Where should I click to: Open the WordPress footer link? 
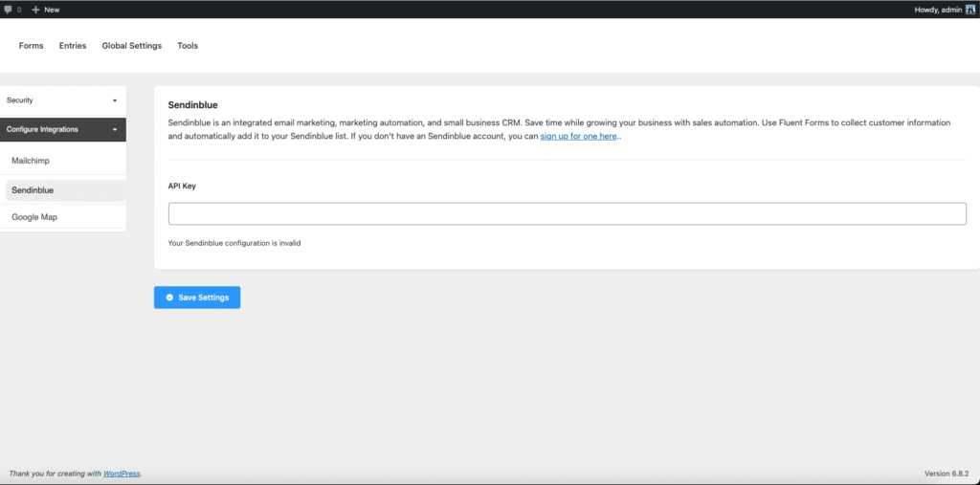click(122, 474)
